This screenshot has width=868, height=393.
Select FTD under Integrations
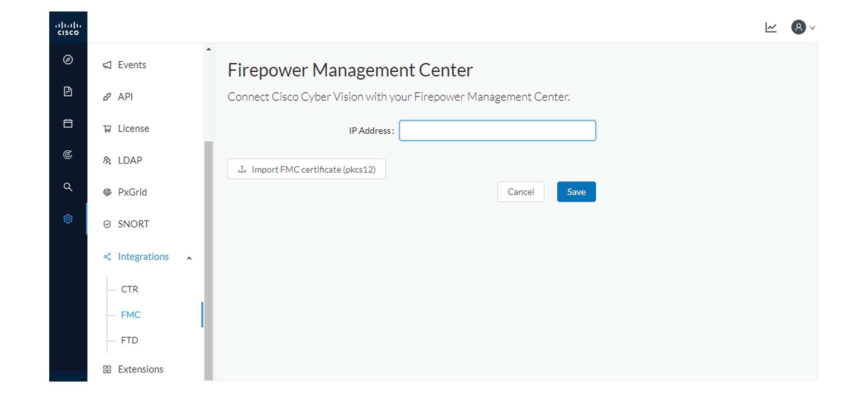(129, 340)
